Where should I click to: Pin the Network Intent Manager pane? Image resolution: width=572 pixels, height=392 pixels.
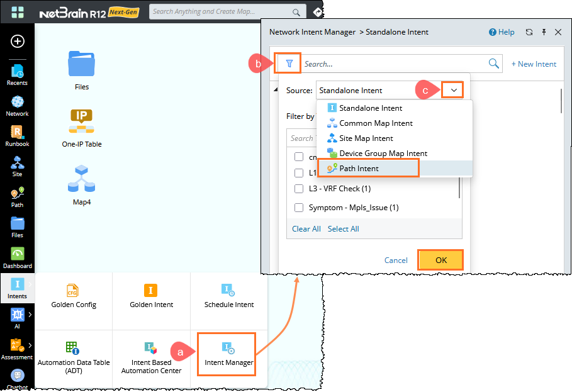[544, 32]
